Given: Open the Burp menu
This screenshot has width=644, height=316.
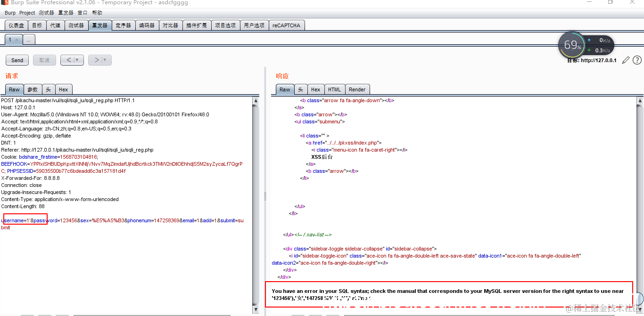Looking at the screenshot, I should 10,13.
